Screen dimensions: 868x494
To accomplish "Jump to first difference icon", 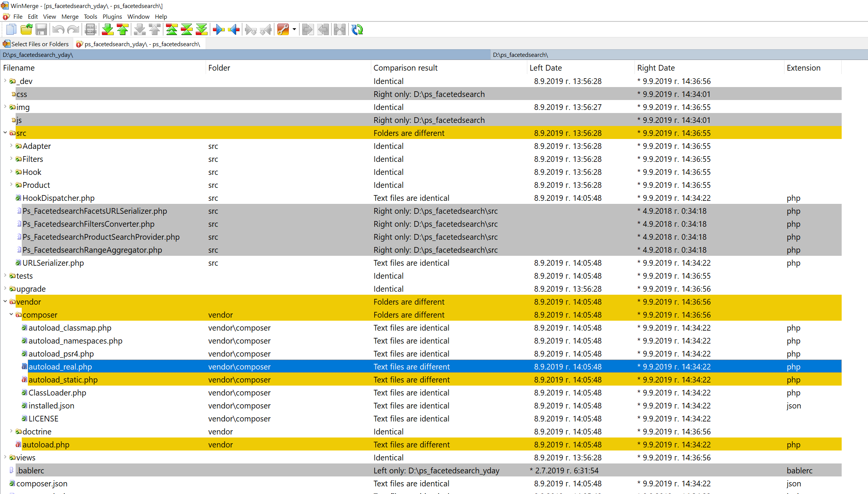I will [172, 29].
